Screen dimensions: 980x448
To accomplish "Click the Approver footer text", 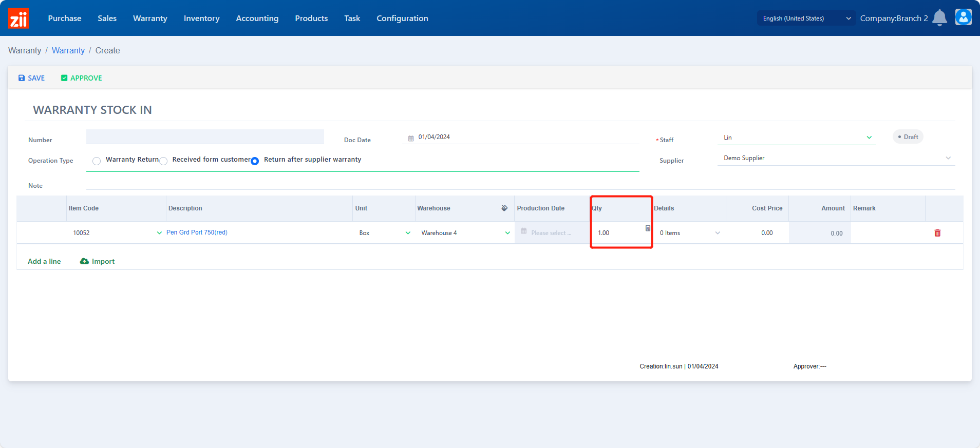I will [x=810, y=366].
